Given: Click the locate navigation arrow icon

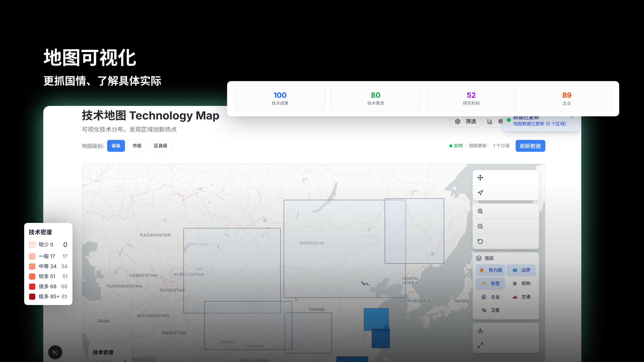Looking at the screenshot, I should click(480, 193).
